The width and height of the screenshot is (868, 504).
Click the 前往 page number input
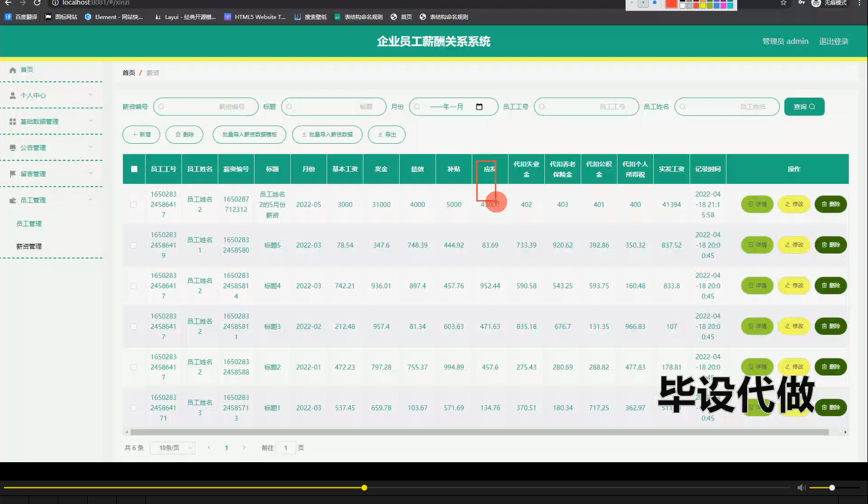[x=286, y=448]
